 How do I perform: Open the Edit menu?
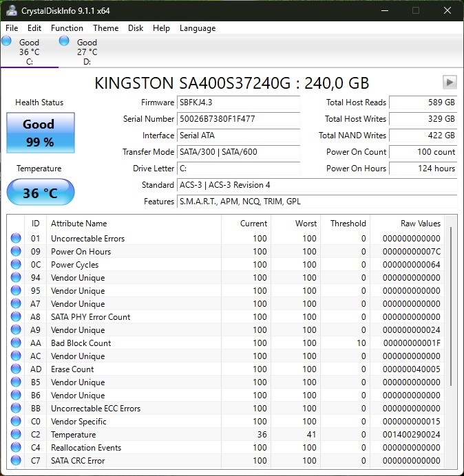tap(34, 28)
